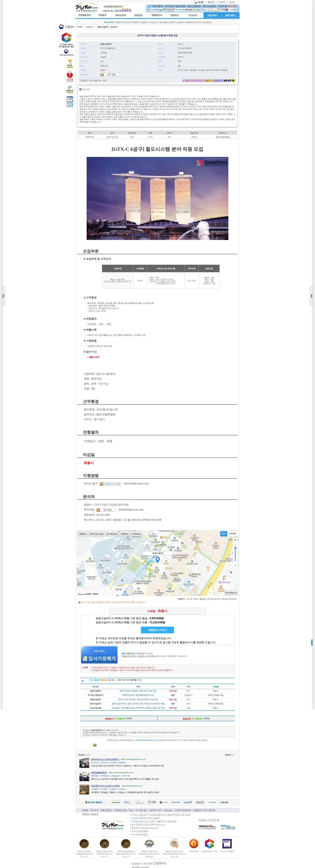Screen dimensions: 315x868
Task: Open the 과학기술정보통신부 sidebar logo
Action: click(x=66, y=53)
